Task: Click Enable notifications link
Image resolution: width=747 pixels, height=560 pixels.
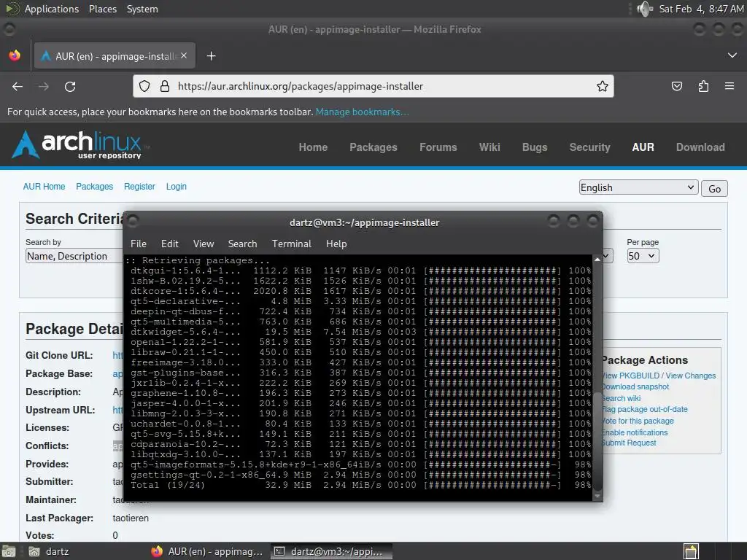Action: point(635,432)
